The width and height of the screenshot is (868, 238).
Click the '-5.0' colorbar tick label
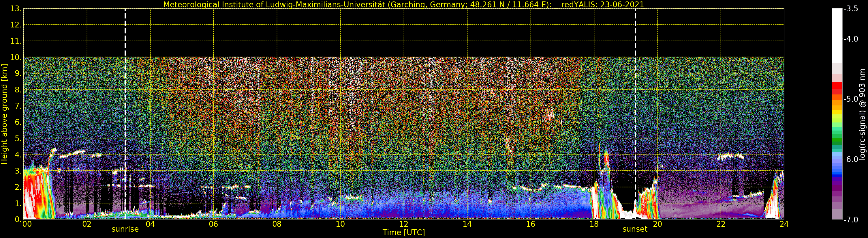[x=851, y=99]
